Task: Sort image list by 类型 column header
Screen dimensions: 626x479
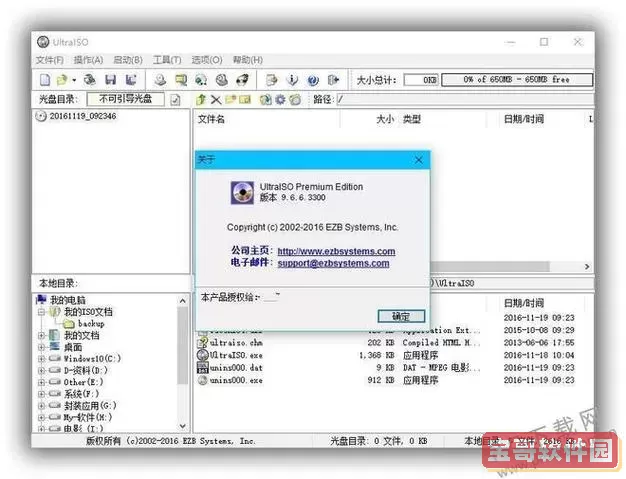Action: point(442,119)
